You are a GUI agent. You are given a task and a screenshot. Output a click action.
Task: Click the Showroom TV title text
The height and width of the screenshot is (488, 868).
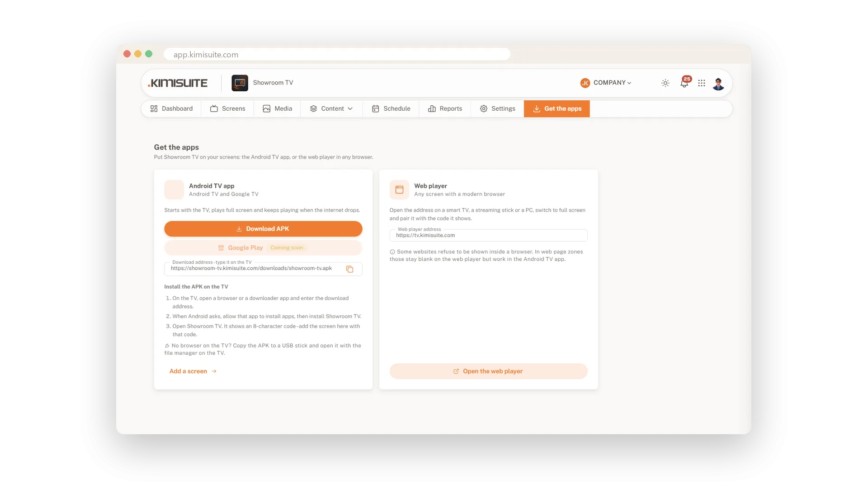coord(273,83)
